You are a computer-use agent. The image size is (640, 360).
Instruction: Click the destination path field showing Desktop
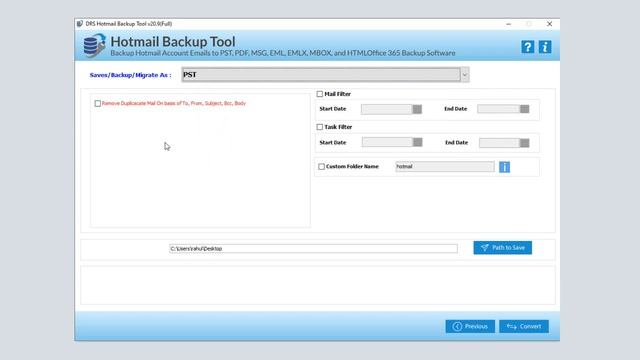pyautogui.click(x=313, y=249)
